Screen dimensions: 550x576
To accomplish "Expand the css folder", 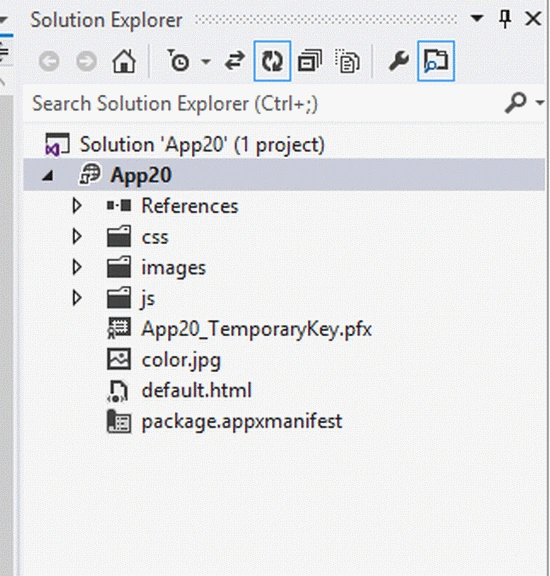I will 77,237.
